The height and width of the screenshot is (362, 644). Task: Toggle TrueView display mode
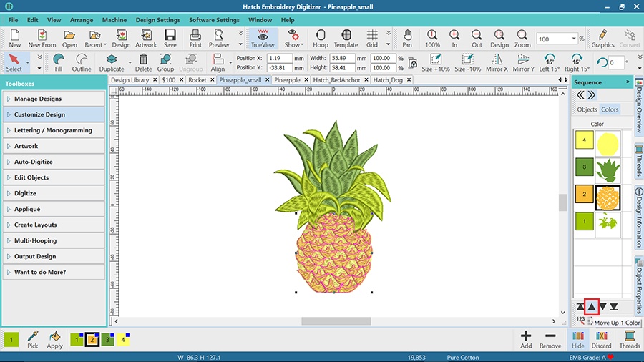point(263,38)
